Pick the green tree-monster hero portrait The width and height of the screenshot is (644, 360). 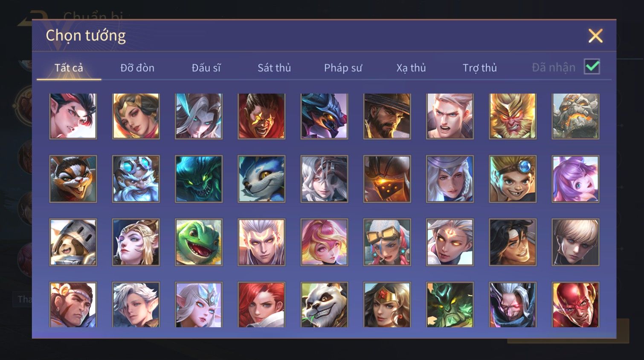[x=450, y=305]
